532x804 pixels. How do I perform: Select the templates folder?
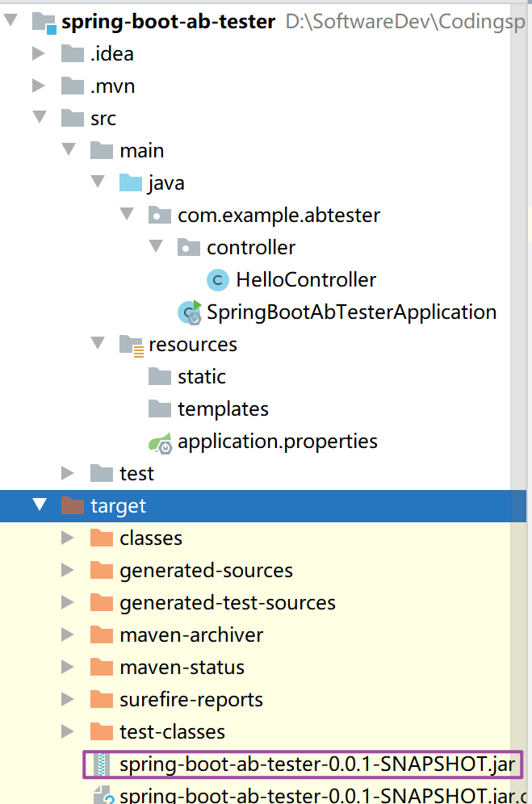[223, 409]
